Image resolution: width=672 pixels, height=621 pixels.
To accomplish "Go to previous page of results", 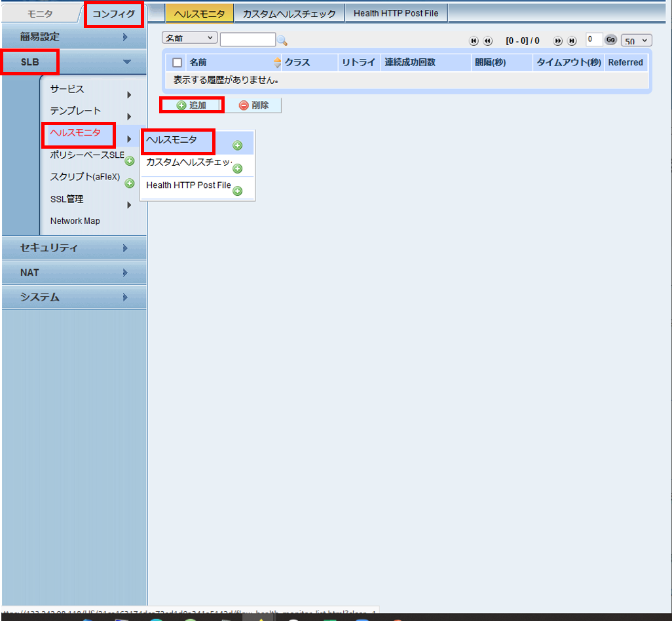I will 487,41.
